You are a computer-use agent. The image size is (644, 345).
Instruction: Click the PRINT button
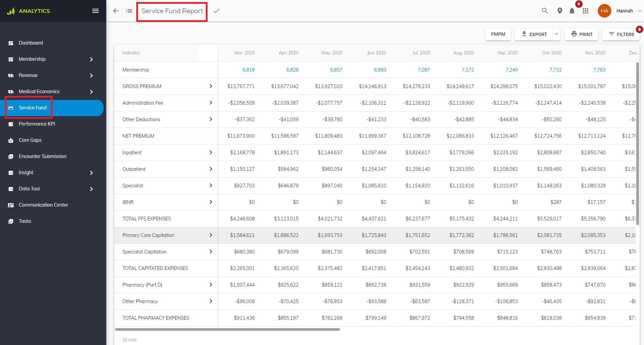pyautogui.click(x=582, y=34)
